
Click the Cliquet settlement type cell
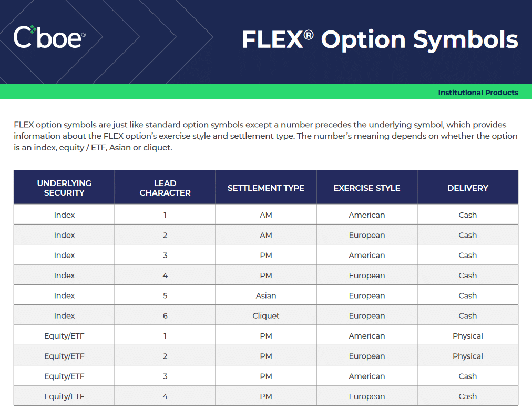coord(266,315)
